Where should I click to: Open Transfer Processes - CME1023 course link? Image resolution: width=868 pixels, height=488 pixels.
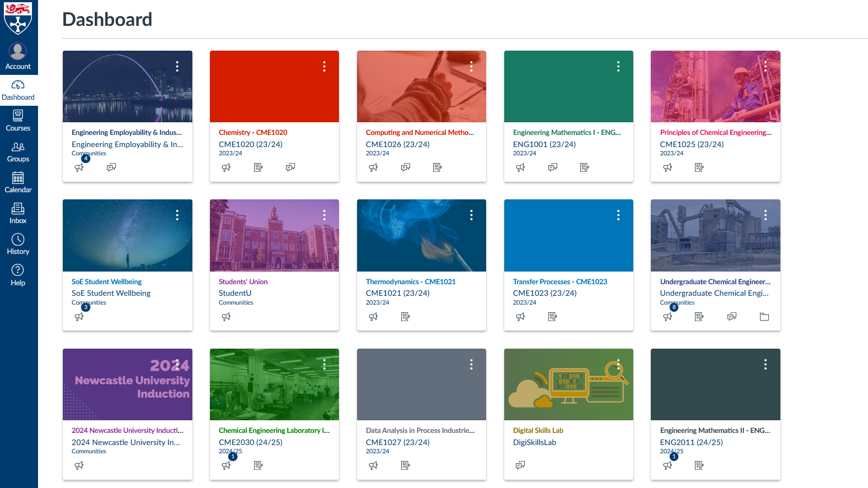(560, 282)
